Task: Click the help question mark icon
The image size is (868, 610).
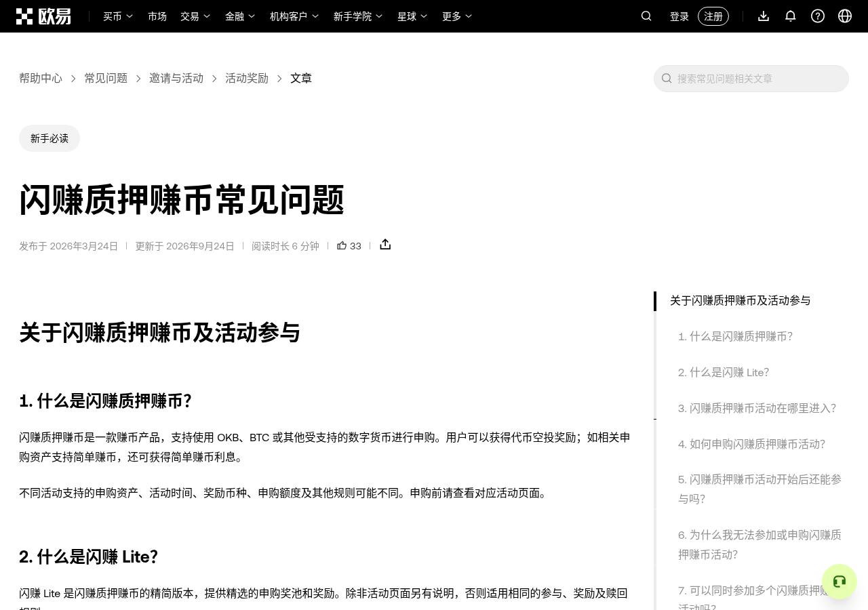Action: point(818,16)
